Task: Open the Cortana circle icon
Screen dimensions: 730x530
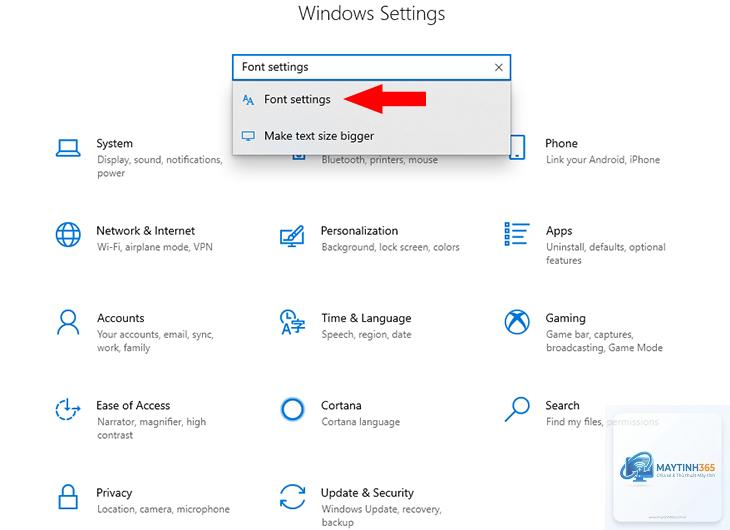Action: pos(292,409)
